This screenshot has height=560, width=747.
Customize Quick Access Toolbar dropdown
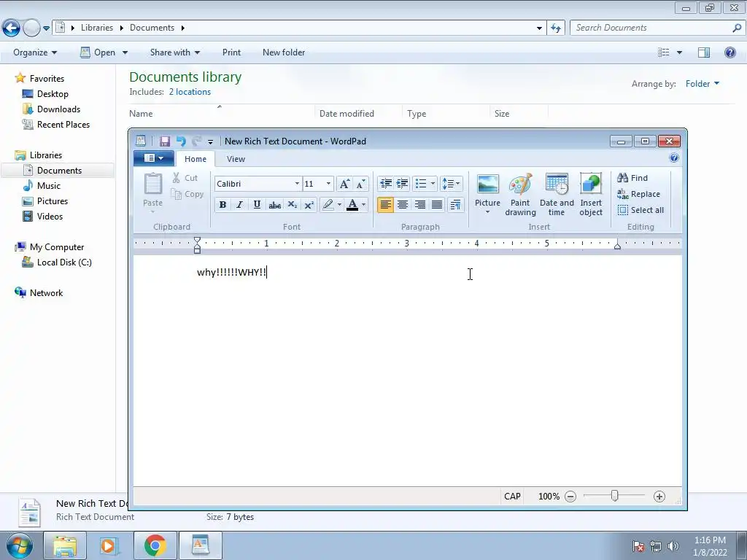pyautogui.click(x=210, y=141)
